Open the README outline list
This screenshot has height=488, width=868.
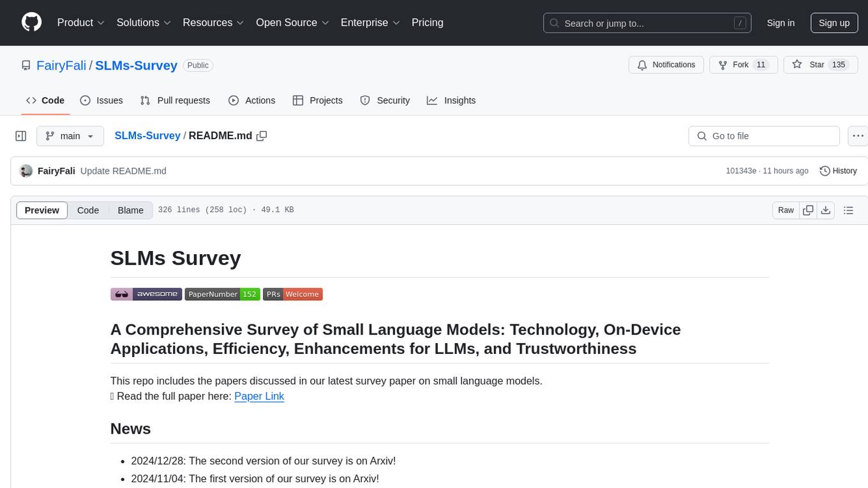tap(848, 210)
